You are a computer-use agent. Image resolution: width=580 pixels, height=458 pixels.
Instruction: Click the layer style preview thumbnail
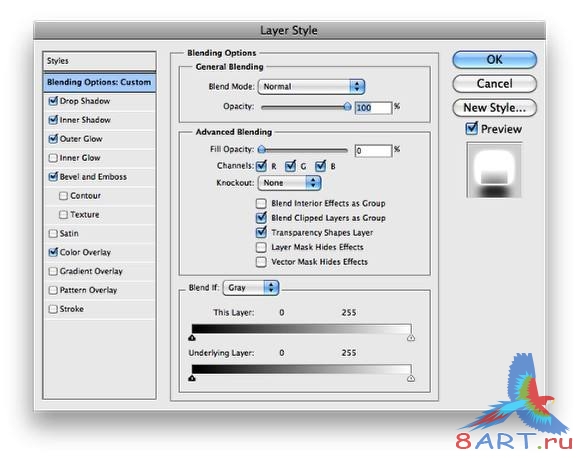point(494,170)
